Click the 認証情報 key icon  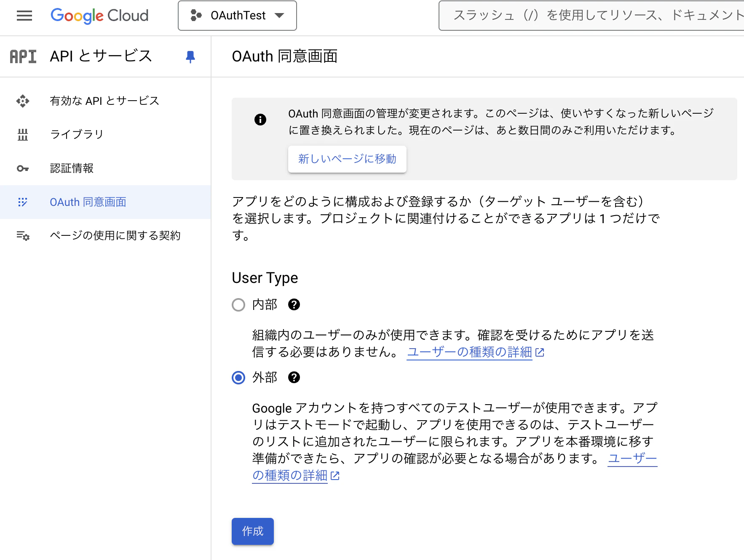click(x=23, y=168)
